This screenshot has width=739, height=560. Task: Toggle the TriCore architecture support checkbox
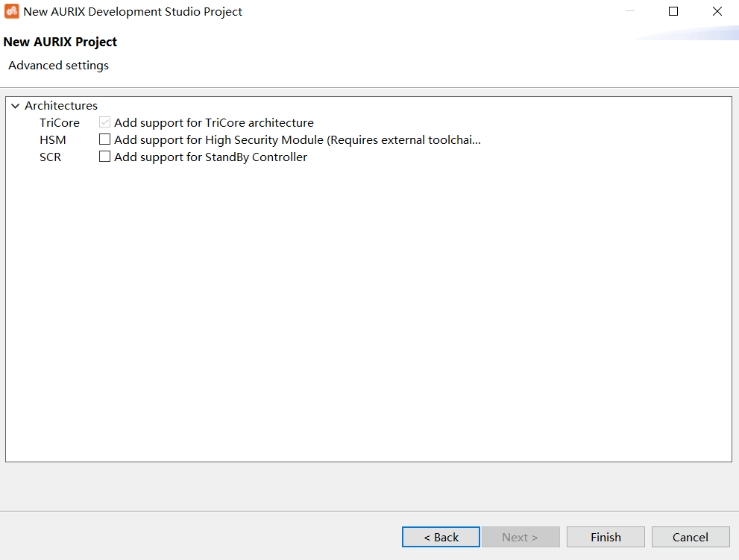coord(104,122)
